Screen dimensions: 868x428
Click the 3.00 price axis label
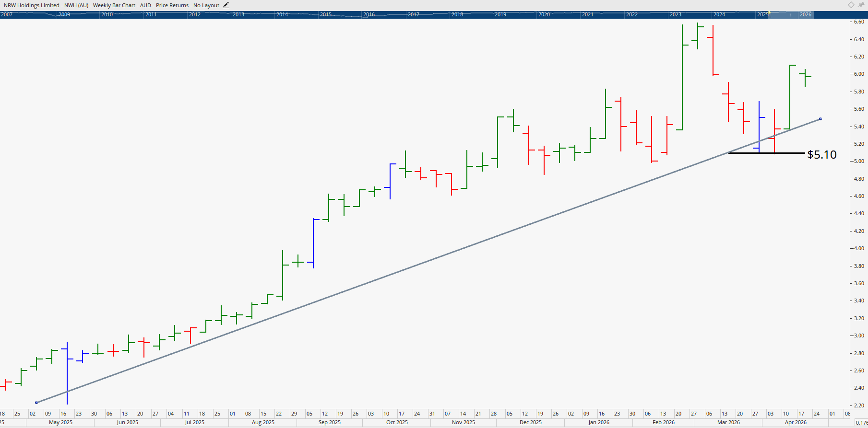coord(859,335)
